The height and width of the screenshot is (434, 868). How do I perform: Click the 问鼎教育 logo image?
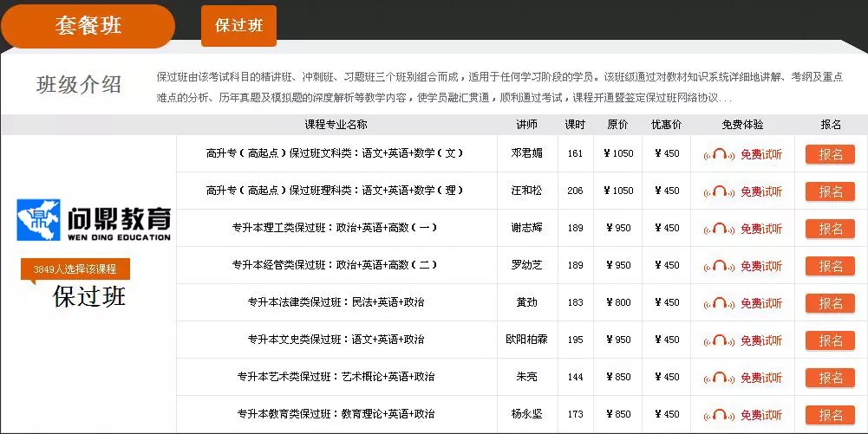[94, 220]
